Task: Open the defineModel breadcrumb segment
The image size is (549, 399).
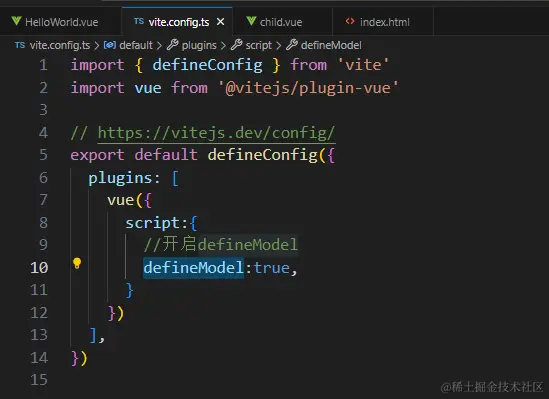Action: click(331, 45)
